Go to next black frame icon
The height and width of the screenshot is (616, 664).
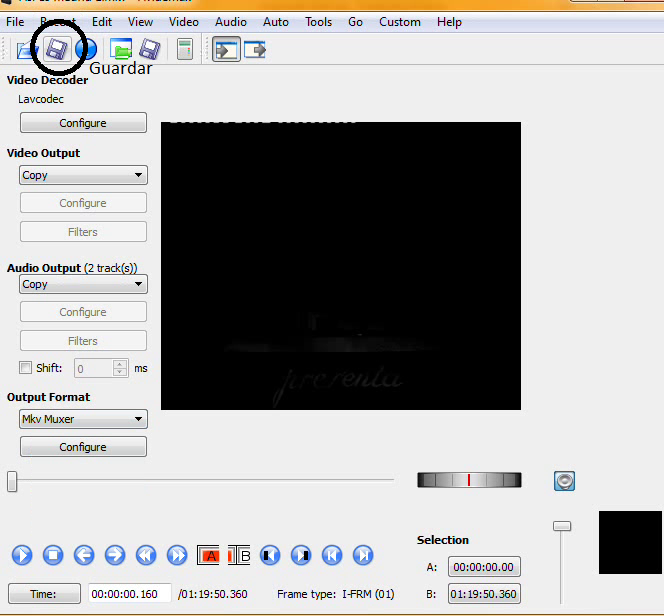pos(301,555)
